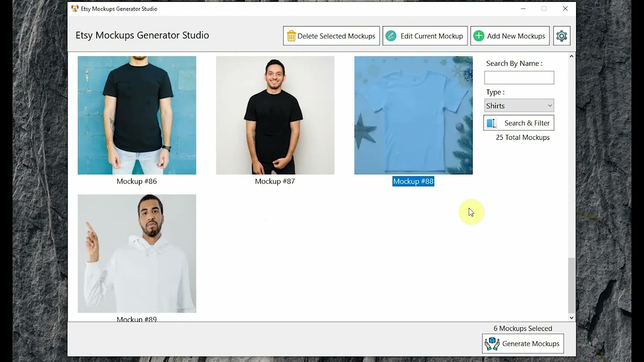
Task: Select the Mockup #87 thumbnail
Action: tap(275, 115)
